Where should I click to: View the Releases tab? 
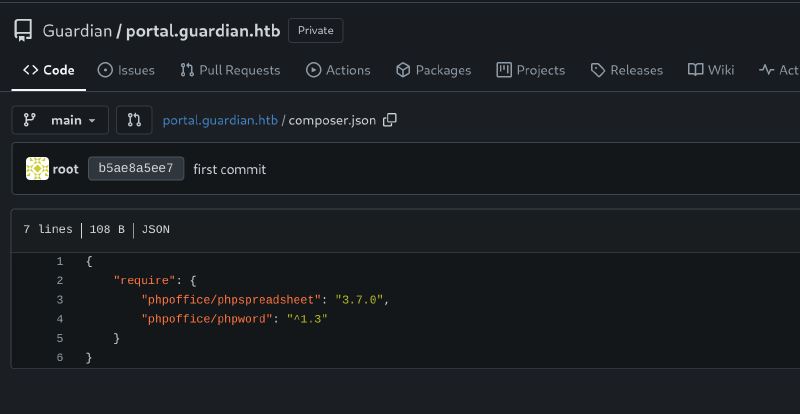point(627,70)
